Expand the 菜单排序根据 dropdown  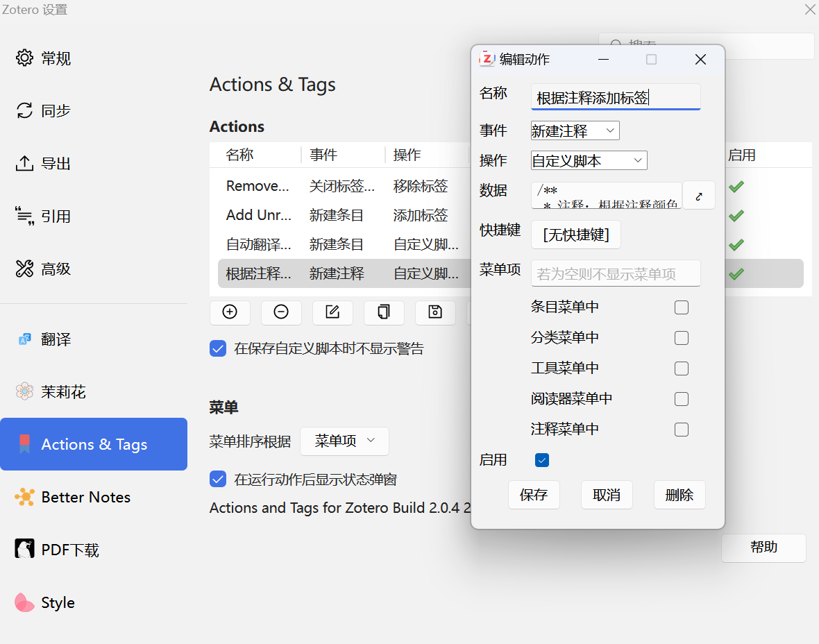coord(344,441)
